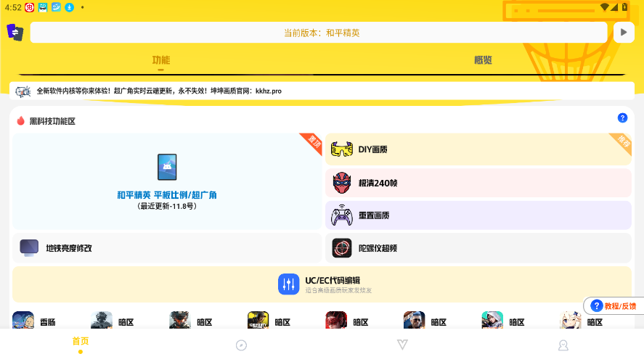Viewport: 644px width, 362px height.
Task: Switch to the 概览 tab
Action: 483,60
